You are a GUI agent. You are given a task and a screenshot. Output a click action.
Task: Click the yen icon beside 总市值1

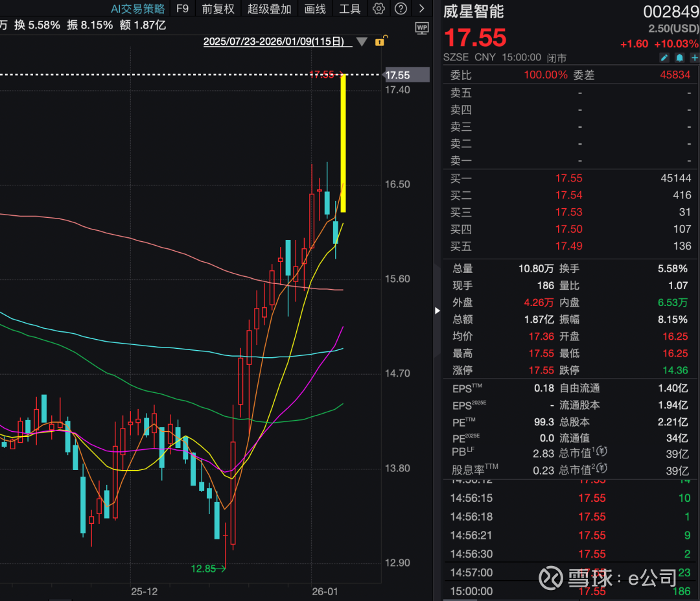point(601,451)
